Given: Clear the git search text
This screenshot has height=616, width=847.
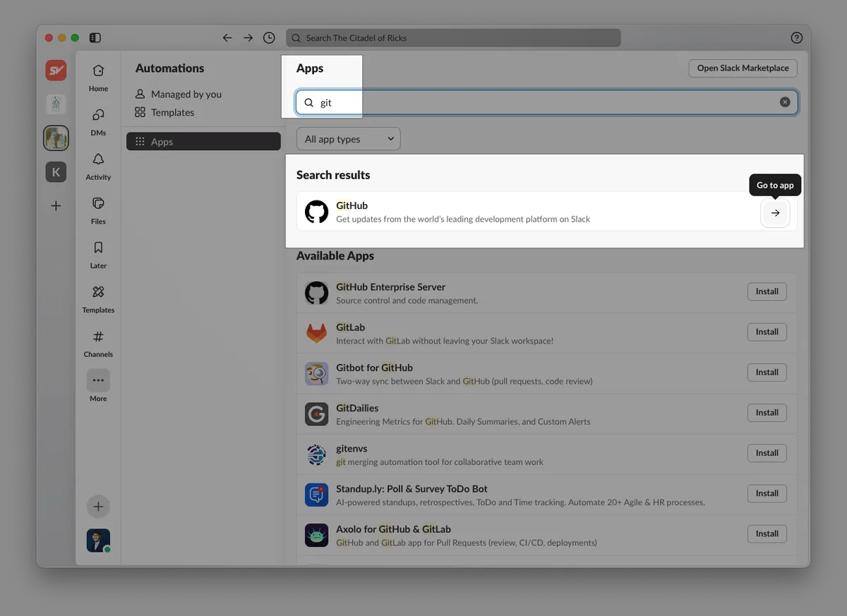Looking at the screenshot, I should 785,102.
